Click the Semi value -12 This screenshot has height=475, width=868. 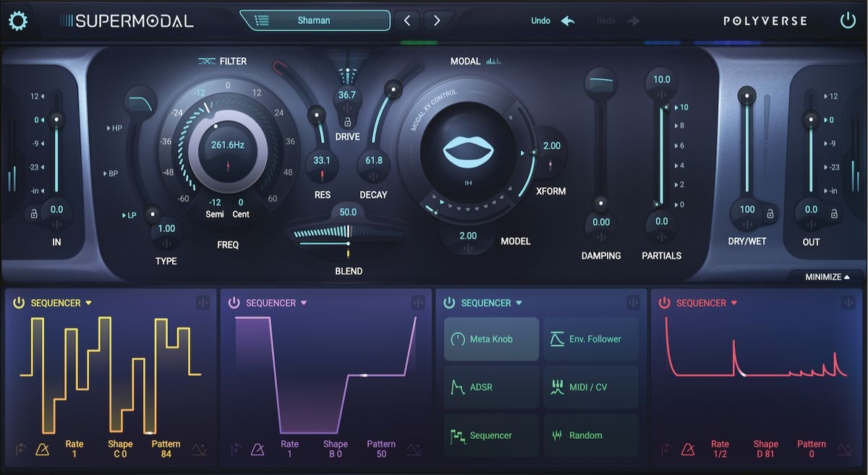pyautogui.click(x=214, y=202)
